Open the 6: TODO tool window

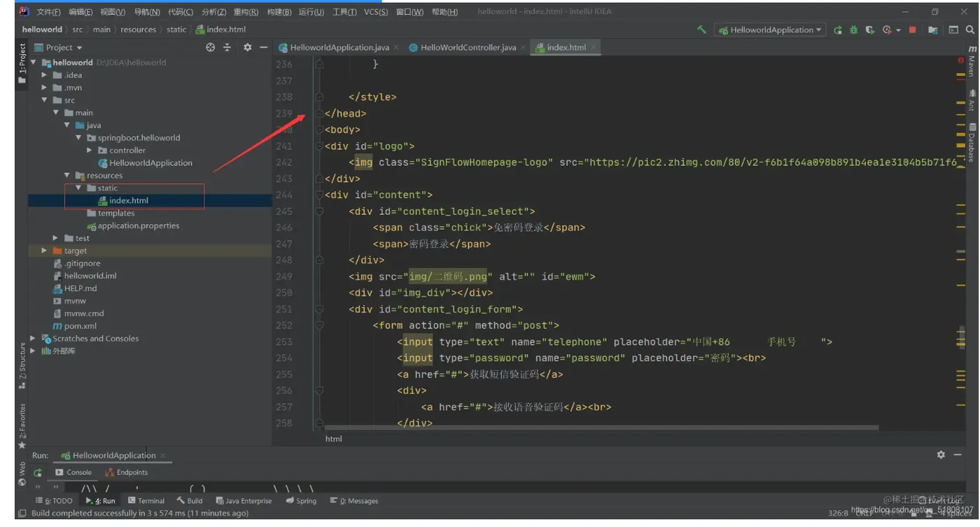click(x=54, y=501)
